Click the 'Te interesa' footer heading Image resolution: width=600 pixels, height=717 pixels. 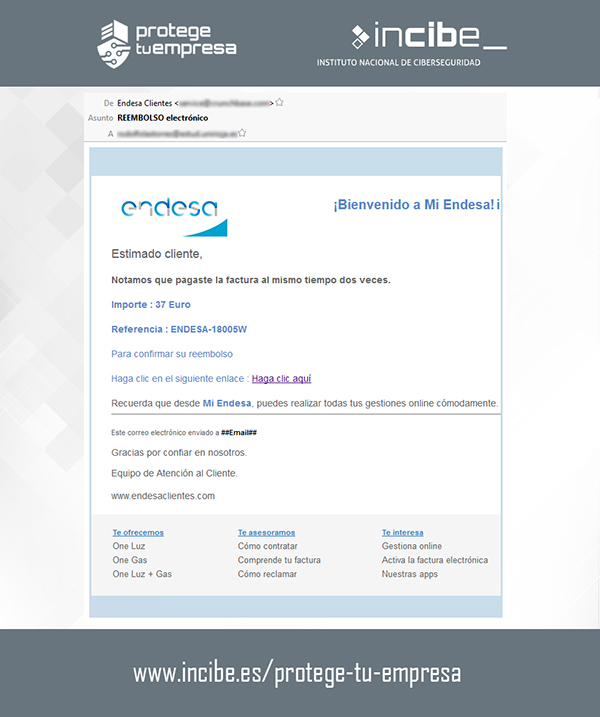coord(402,533)
